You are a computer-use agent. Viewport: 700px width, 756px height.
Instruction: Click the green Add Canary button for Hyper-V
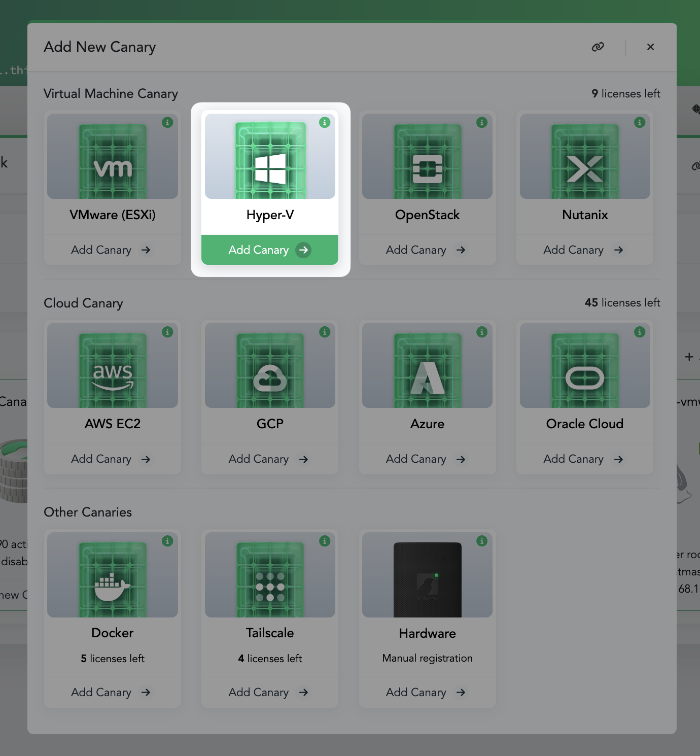(x=269, y=250)
